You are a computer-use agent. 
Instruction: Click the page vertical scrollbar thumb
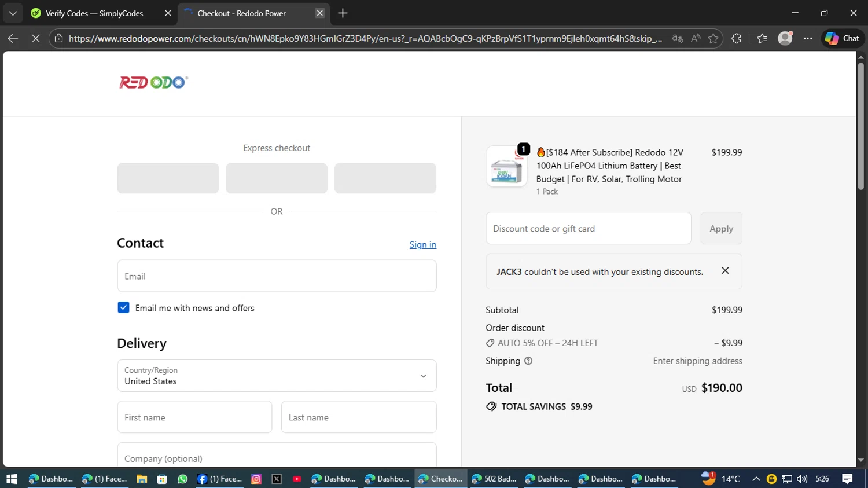click(x=861, y=126)
